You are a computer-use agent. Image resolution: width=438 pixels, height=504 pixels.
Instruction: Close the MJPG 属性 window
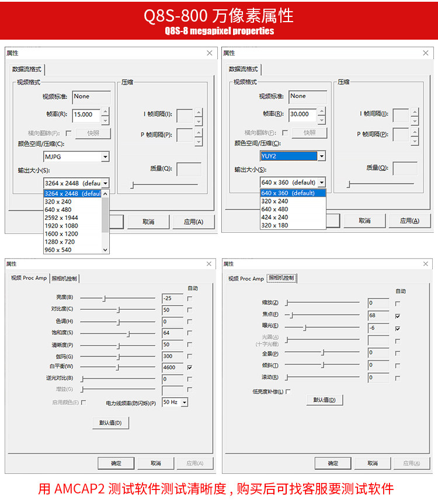click(210, 53)
